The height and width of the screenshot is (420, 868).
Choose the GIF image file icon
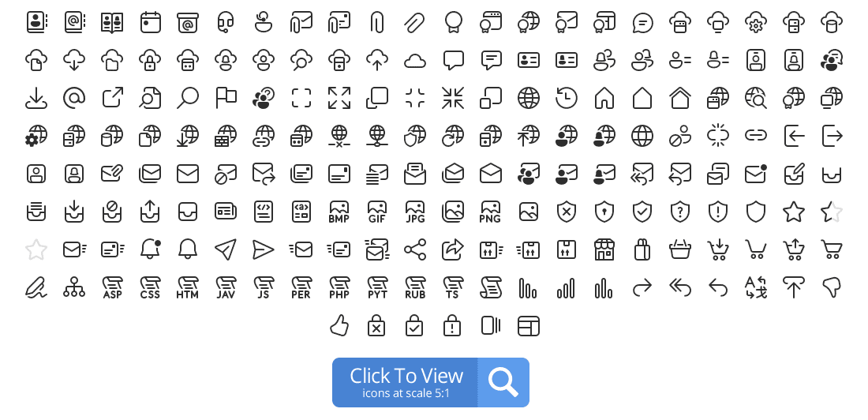tap(377, 212)
